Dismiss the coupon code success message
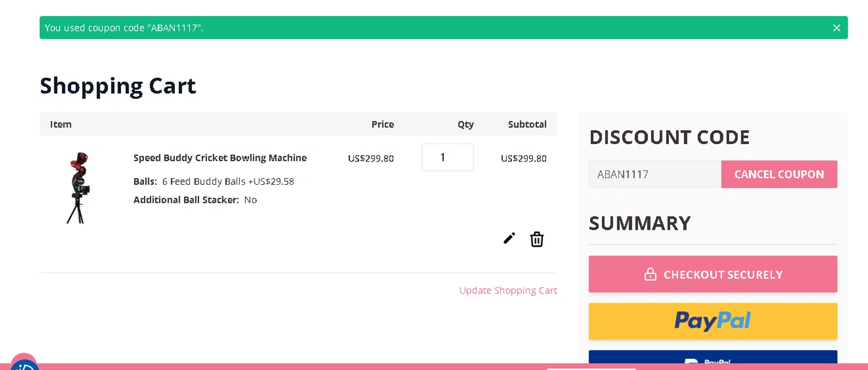This screenshot has width=868, height=370. 836,28
